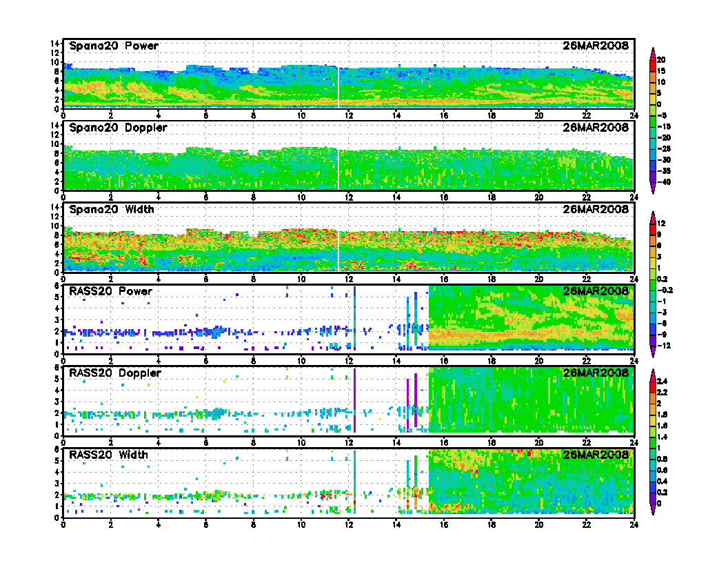Click the x-axis tick '20' below Spano20 Width panel
This screenshot has height=563, width=728.
coord(539,279)
